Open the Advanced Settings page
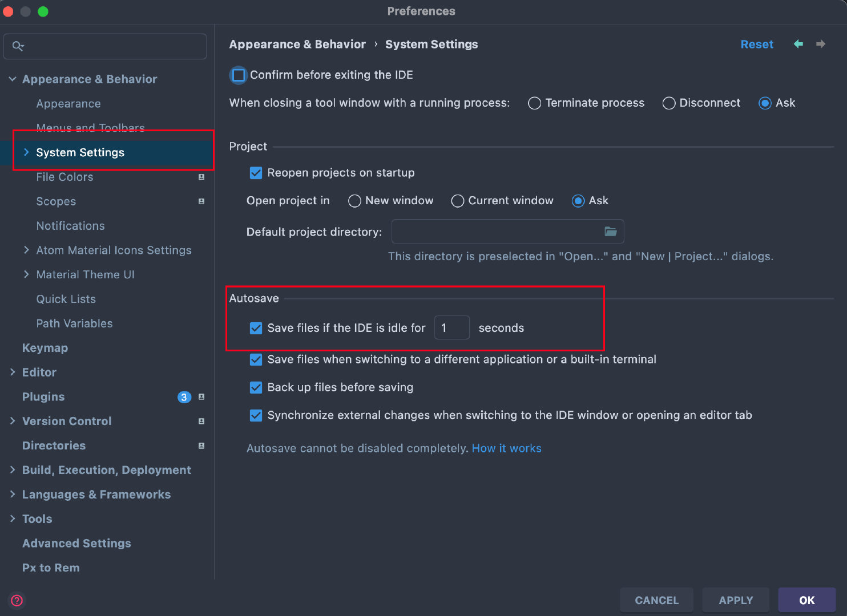This screenshot has height=616, width=847. click(76, 544)
